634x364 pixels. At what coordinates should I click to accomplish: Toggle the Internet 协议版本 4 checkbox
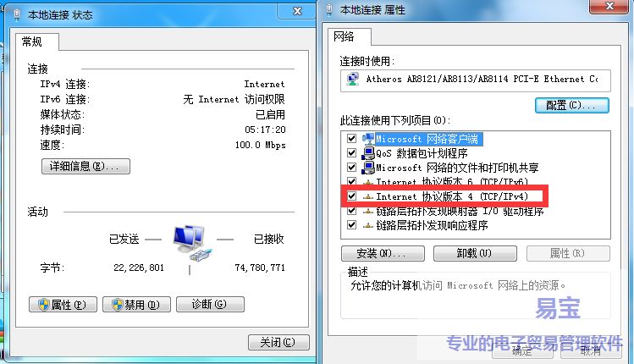point(352,196)
